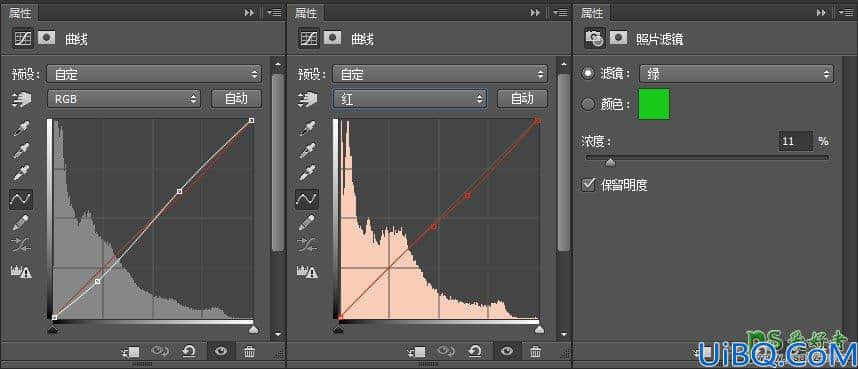Click black point slider under red curve
Screen dimensions: 858x369
click(x=339, y=330)
